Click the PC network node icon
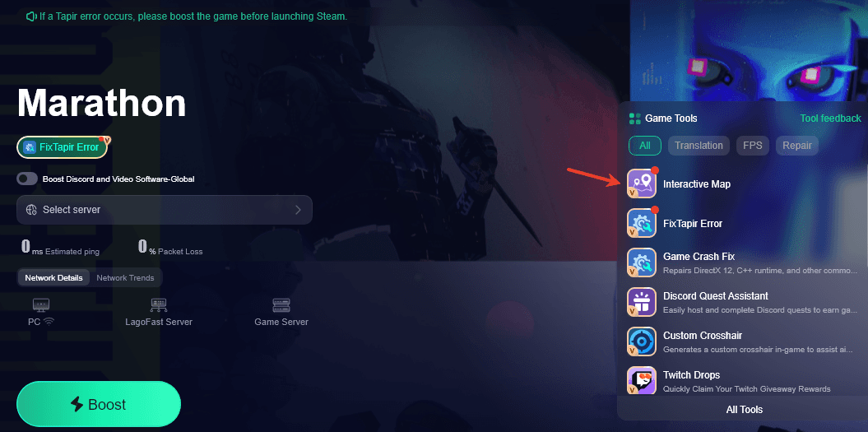The height and width of the screenshot is (432, 868). coord(40,304)
